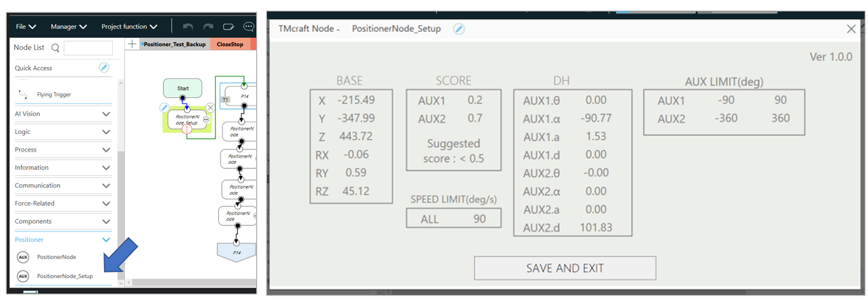
Task: Click the Node List search input field
Action: (88, 48)
